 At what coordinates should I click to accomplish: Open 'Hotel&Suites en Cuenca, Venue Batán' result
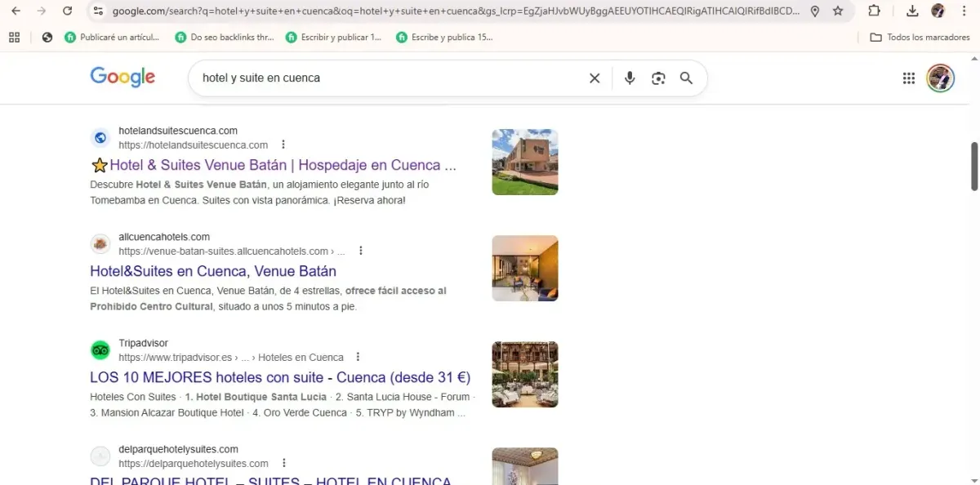coord(213,271)
